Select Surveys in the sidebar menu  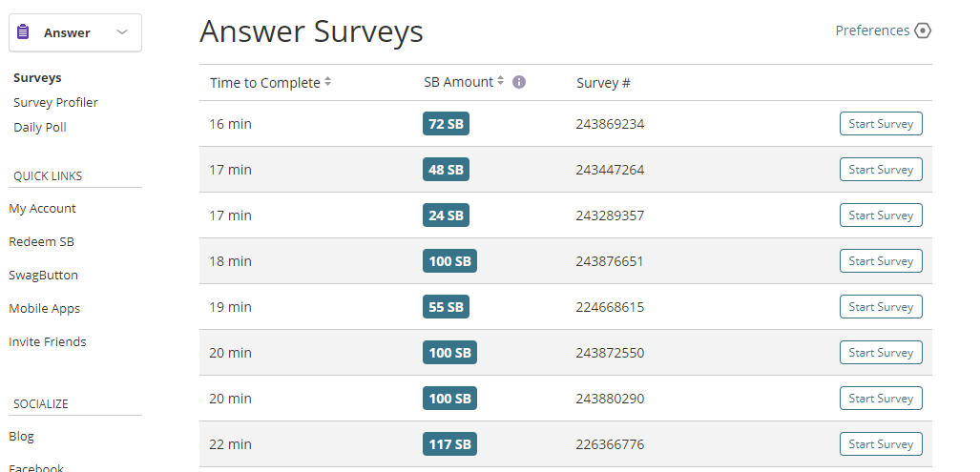click(x=37, y=78)
